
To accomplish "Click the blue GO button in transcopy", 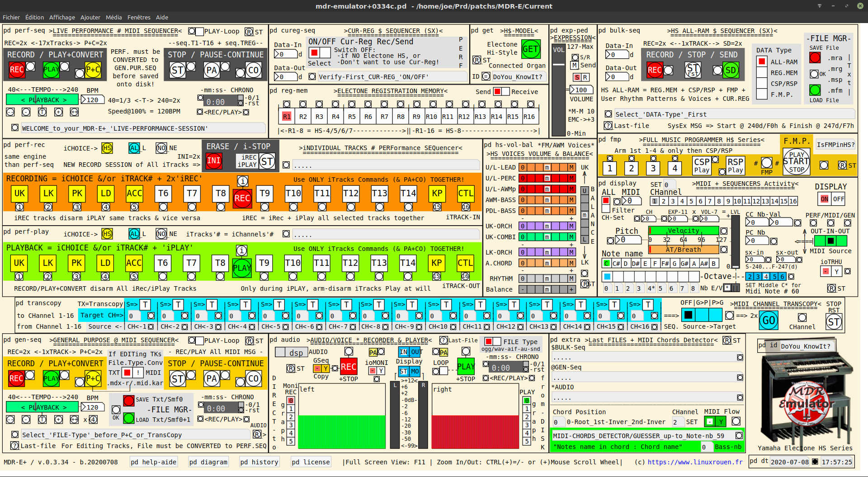I will pyautogui.click(x=769, y=321).
